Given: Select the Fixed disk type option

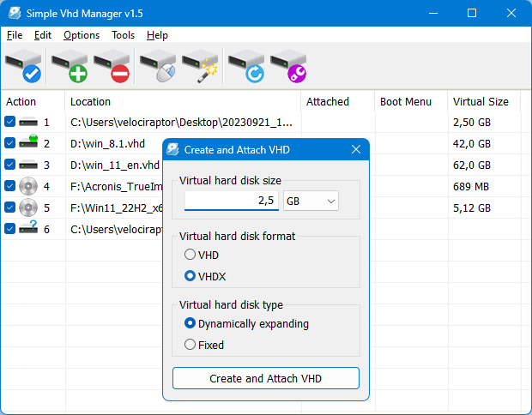Looking at the screenshot, I should [x=190, y=345].
